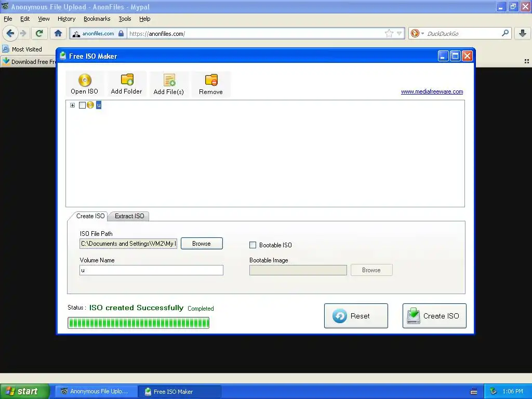Viewport: 532px width, 399px height.
Task: Click the taskbar keyboard icon
Action: 474,392
